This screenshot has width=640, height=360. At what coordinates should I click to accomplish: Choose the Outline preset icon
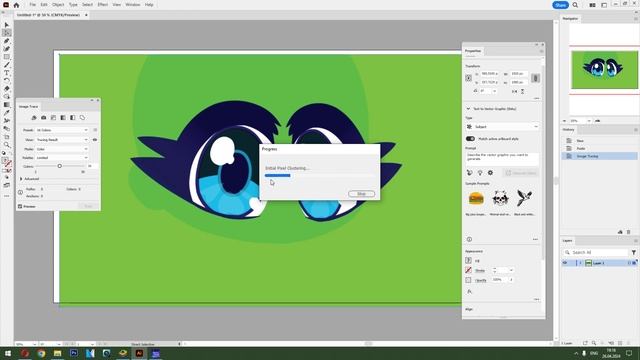click(82, 118)
